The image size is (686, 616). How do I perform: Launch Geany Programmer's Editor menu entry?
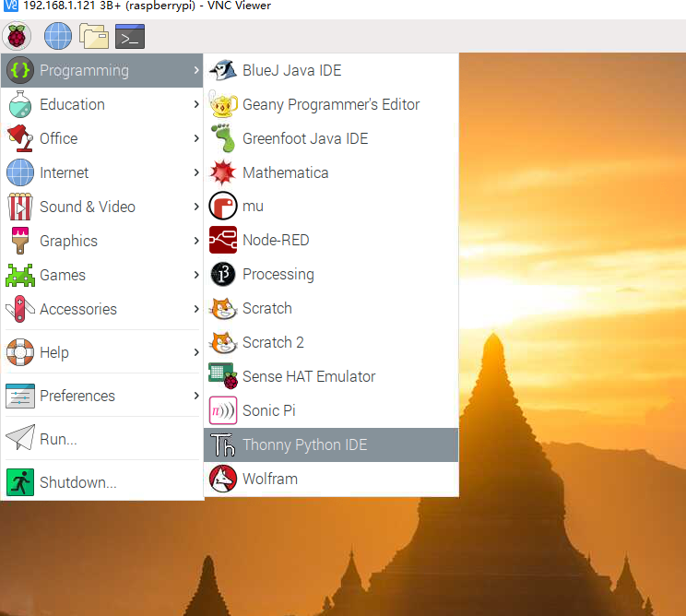pos(331,104)
